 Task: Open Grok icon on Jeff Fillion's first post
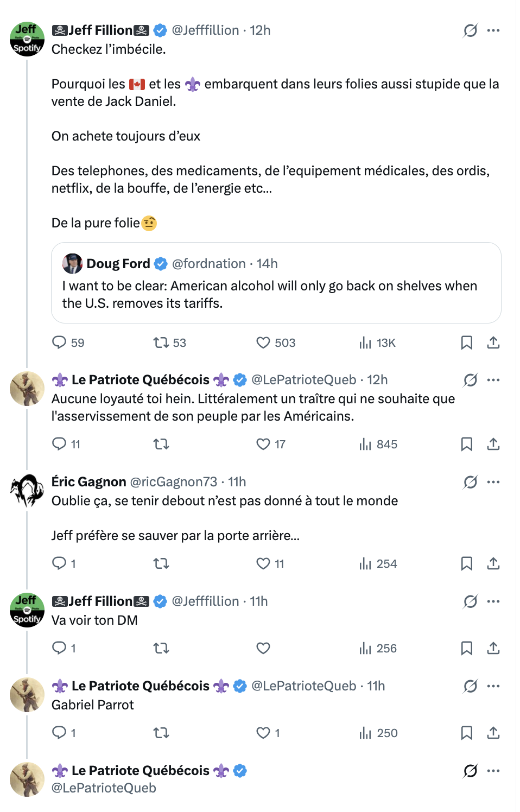click(470, 30)
